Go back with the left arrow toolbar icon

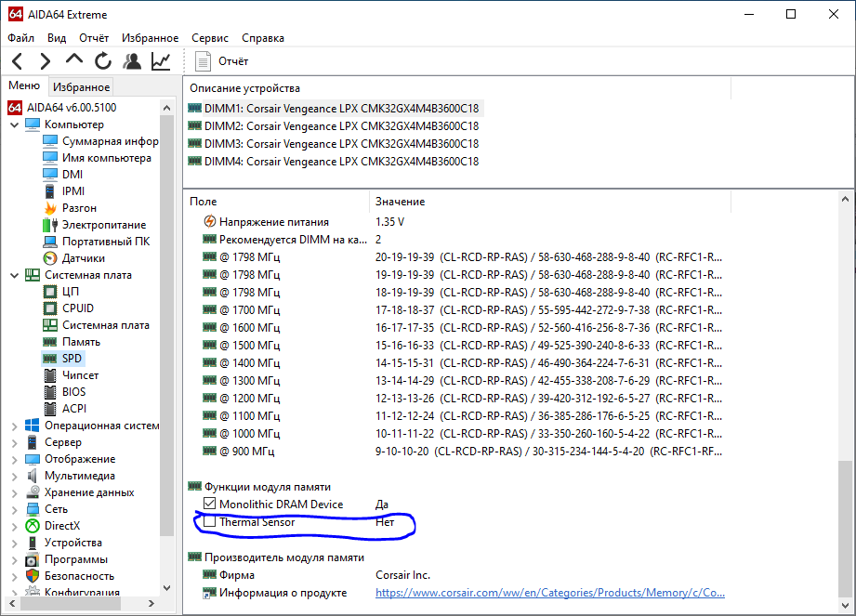[x=18, y=61]
